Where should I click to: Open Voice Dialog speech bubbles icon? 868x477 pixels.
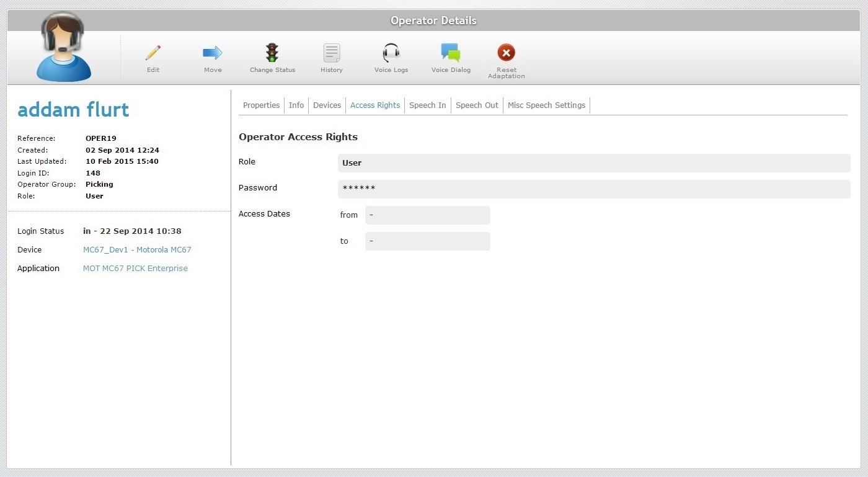point(451,53)
